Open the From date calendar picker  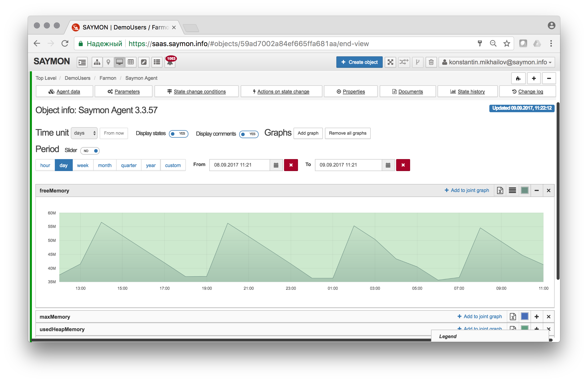click(276, 165)
